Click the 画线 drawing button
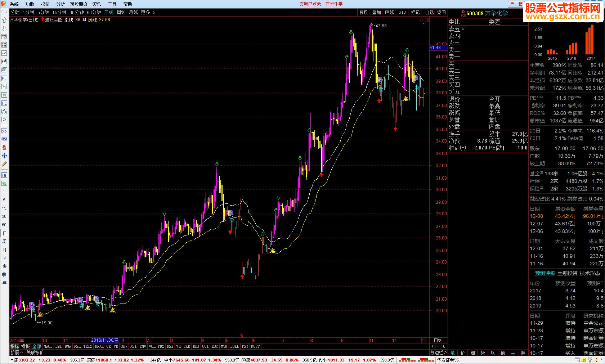 (390, 12)
